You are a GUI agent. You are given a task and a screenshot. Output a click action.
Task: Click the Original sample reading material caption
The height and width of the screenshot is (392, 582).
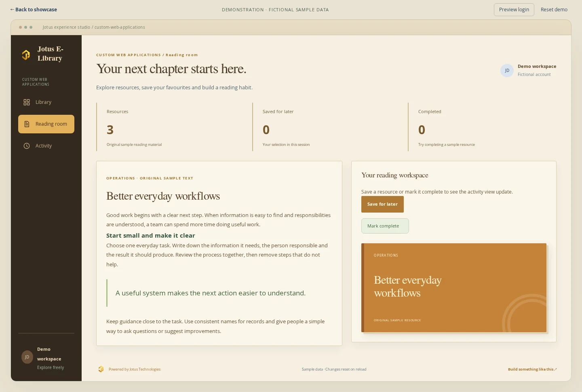pos(134,145)
